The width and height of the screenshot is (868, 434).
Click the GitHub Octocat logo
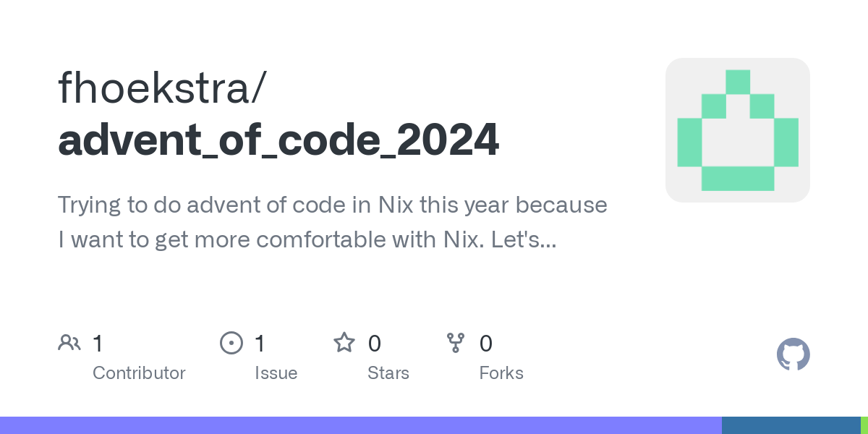(x=793, y=354)
